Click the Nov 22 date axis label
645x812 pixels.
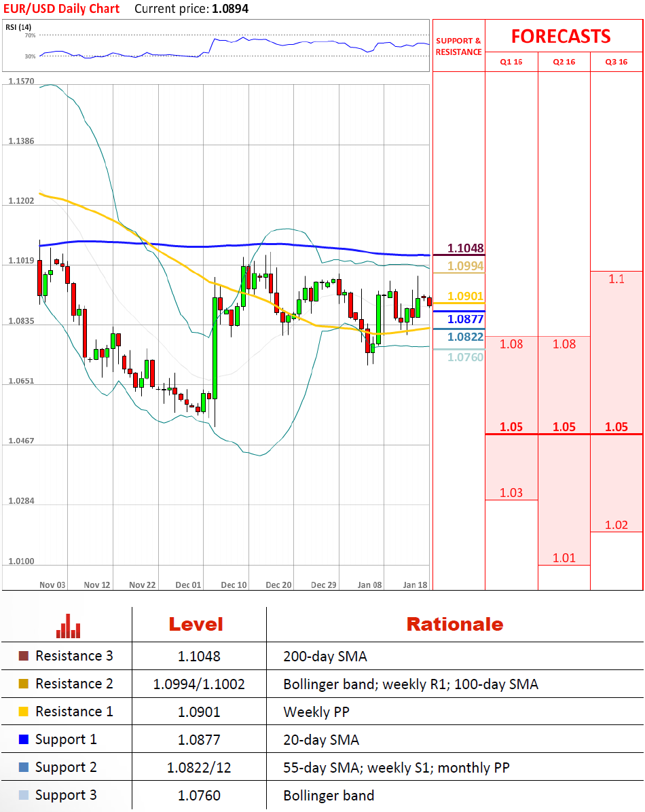(142, 585)
